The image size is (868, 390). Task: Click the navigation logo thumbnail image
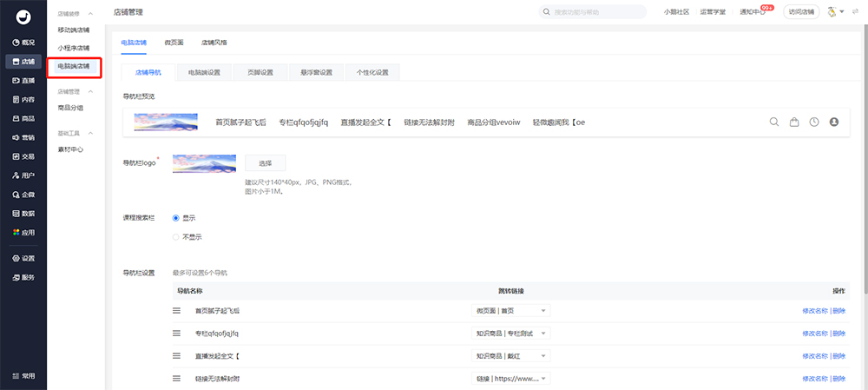tap(204, 162)
